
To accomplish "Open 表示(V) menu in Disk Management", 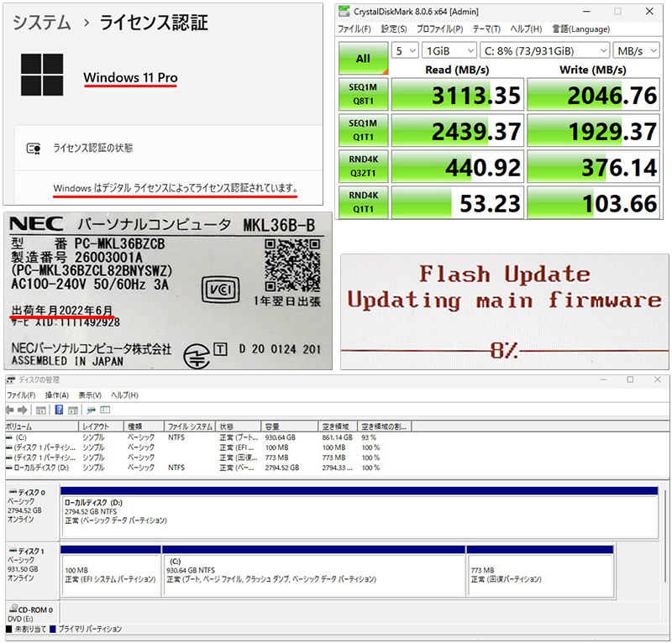I will pos(90,395).
